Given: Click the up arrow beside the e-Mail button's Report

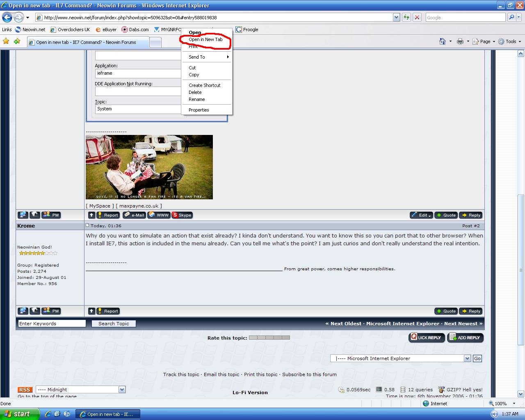Looking at the screenshot, I should (91, 215).
